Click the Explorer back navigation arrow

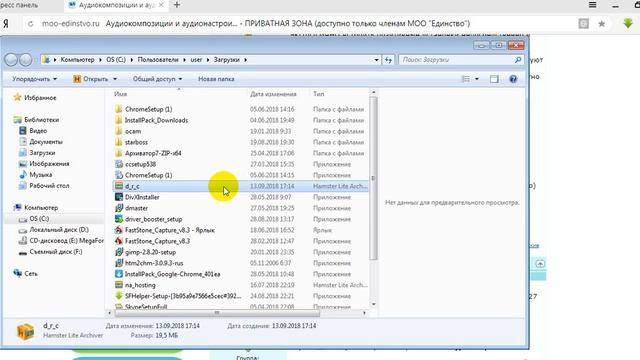tap(11, 60)
